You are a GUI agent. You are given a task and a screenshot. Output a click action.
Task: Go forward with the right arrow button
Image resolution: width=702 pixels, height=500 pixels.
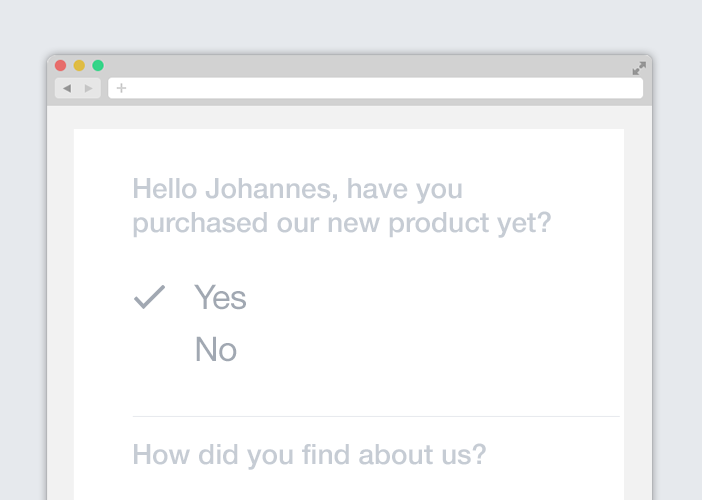(x=89, y=88)
